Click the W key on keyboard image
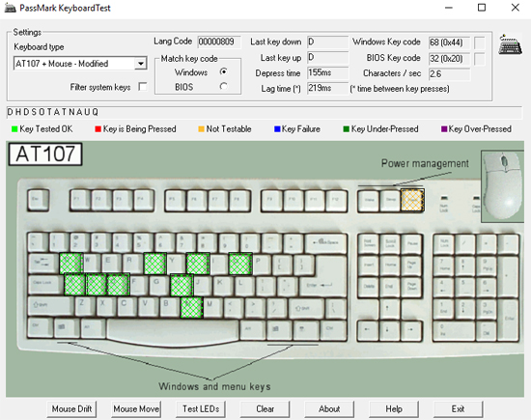 pyautogui.click(x=92, y=264)
